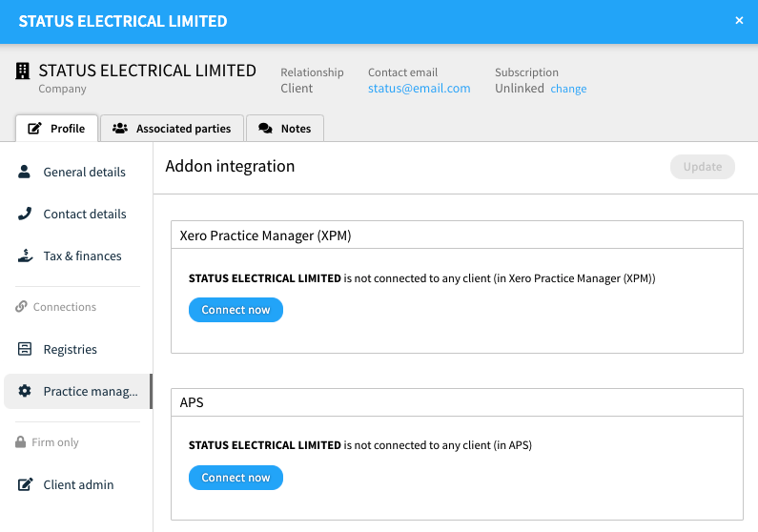Click the company building icon
The height and width of the screenshot is (532, 758).
coord(22,72)
